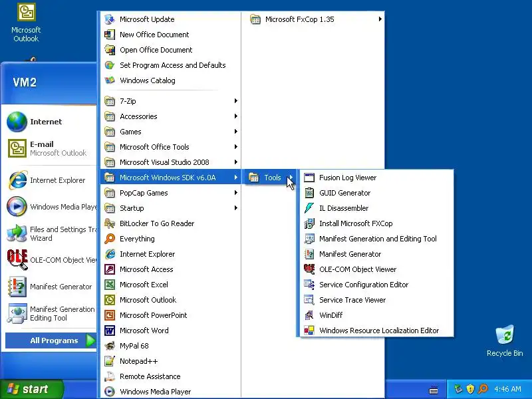Select Windows Media Player in All Programs list
The image size is (532, 399).
tap(171, 392)
